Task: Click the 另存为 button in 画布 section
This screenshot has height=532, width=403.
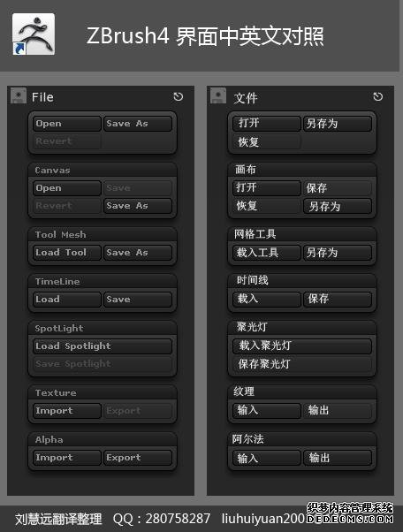Action: 338,206
